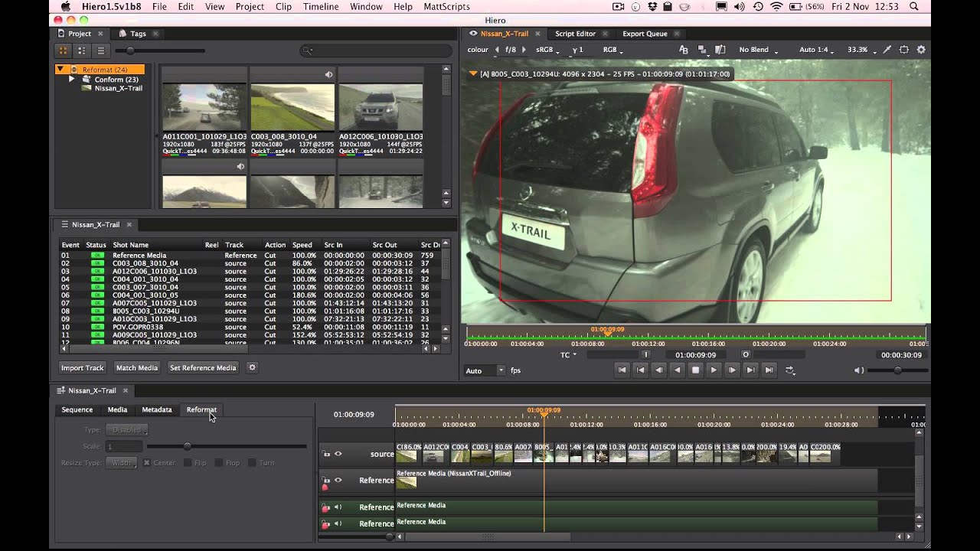980x551 pixels.
Task: Open the No Blend mode dropdown
Action: click(758, 50)
